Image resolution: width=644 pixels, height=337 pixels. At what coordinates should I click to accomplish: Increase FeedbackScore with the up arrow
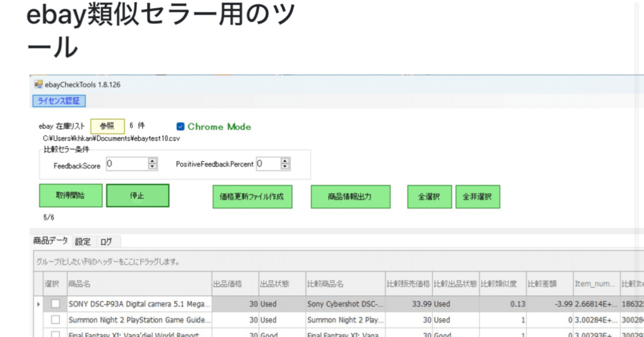coord(152,160)
